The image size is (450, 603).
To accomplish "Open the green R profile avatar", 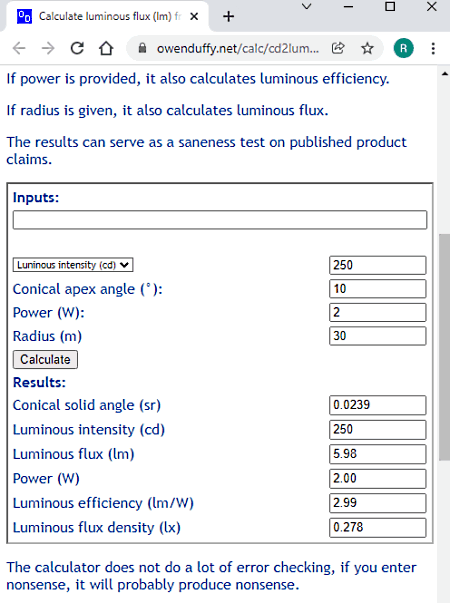I will (403, 48).
